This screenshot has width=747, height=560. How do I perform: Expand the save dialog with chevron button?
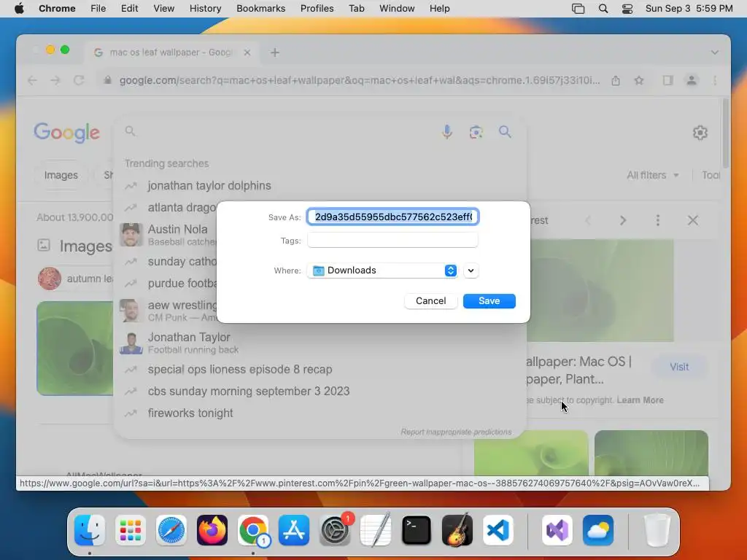471,271
